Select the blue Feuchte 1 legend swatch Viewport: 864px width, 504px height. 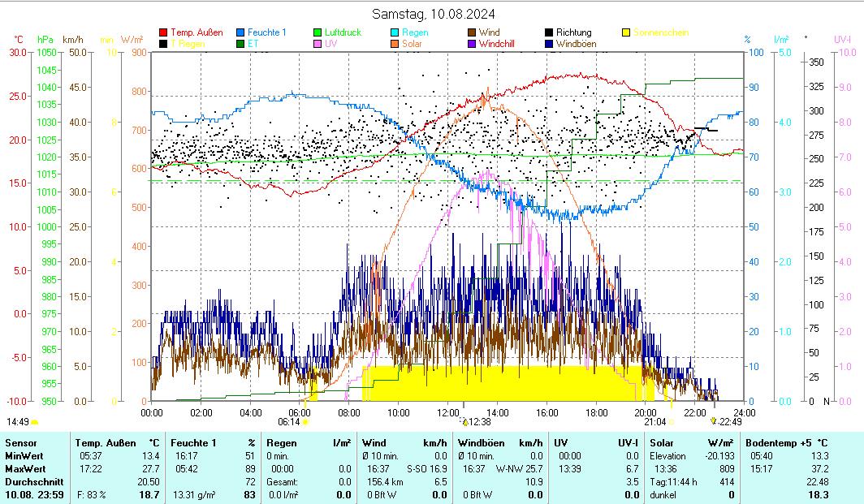(241, 33)
